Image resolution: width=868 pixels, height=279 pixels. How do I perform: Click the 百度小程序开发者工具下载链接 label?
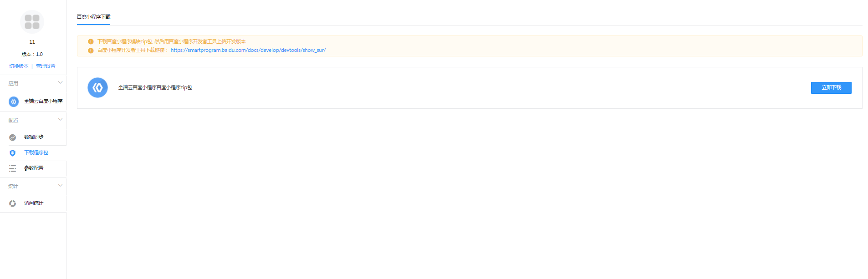pos(133,50)
